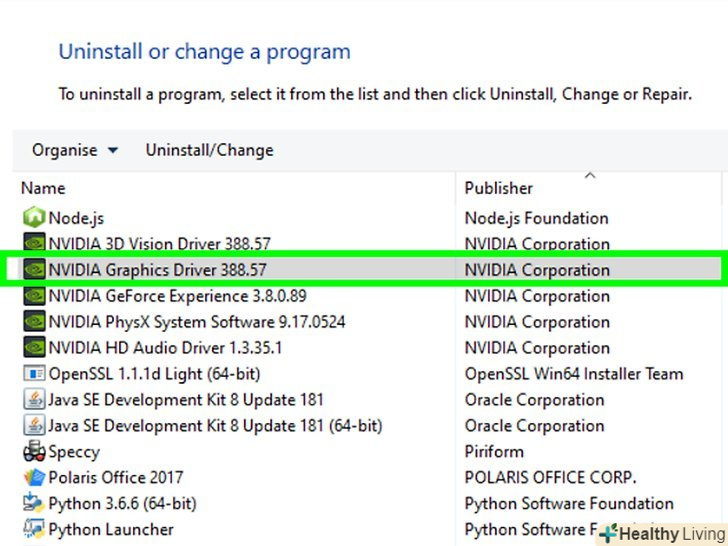728x546 pixels.
Task: Click the Polaris Office 2017 icon
Action: tap(34, 477)
